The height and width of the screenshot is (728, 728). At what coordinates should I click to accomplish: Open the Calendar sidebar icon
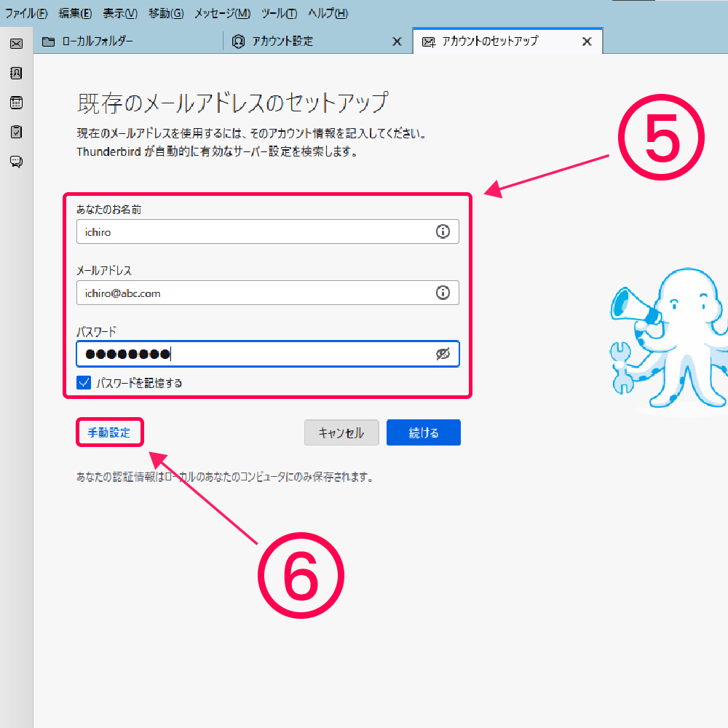(16, 103)
